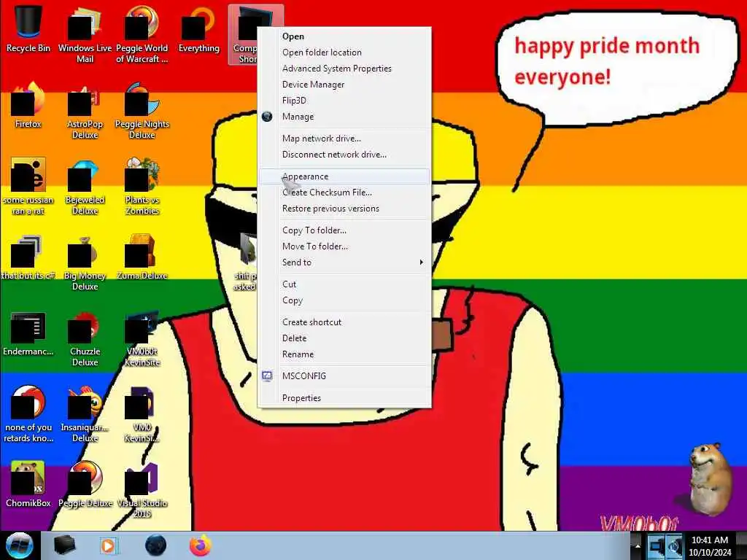
Task: Choose Copy To folder...
Action: [344, 230]
